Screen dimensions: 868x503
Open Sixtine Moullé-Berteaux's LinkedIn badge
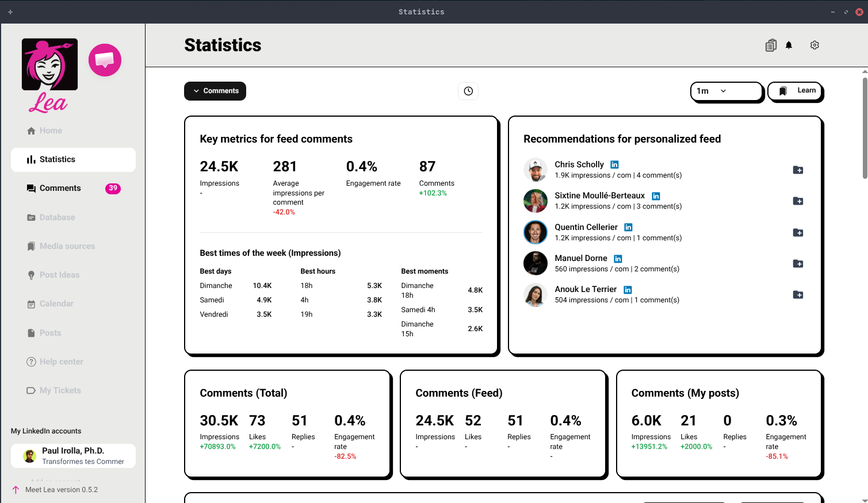[x=656, y=195]
